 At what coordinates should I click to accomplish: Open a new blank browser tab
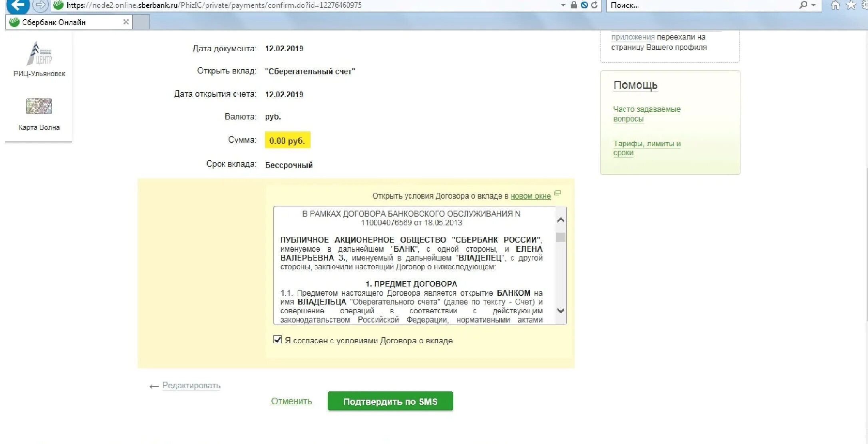141,22
